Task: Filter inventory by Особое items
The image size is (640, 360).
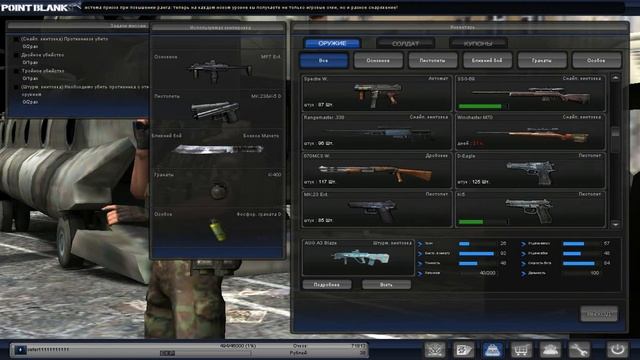Action: (x=596, y=60)
